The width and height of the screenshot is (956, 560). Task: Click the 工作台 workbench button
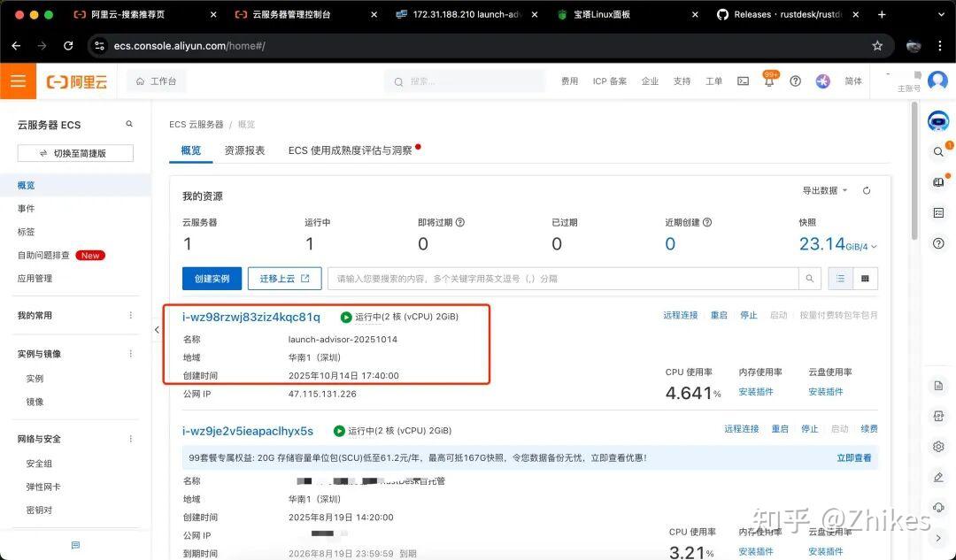(x=156, y=81)
